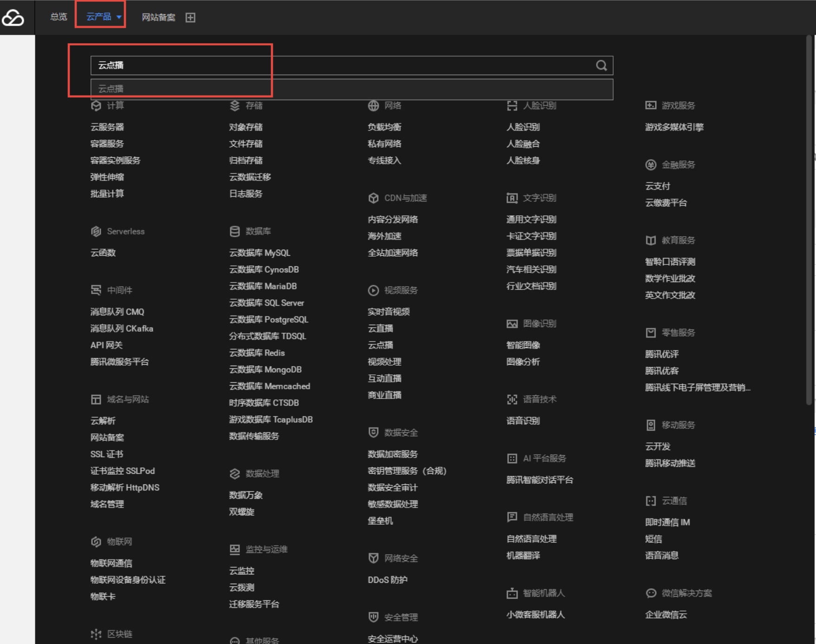Click the 物联网 category icon
The height and width of the screenshot is (644, 816).
[x=96, y=542]
